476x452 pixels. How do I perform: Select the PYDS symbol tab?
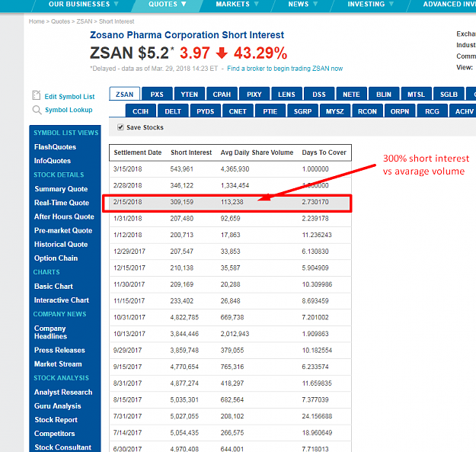pyautogui.click(x=206, y=111)
